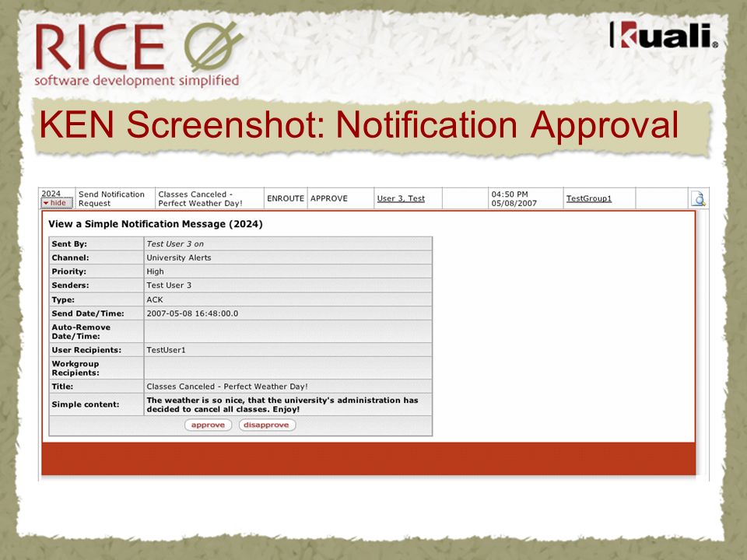747x560 pixels.
Task: Open the route log magnifier icon
Action: 698,198
